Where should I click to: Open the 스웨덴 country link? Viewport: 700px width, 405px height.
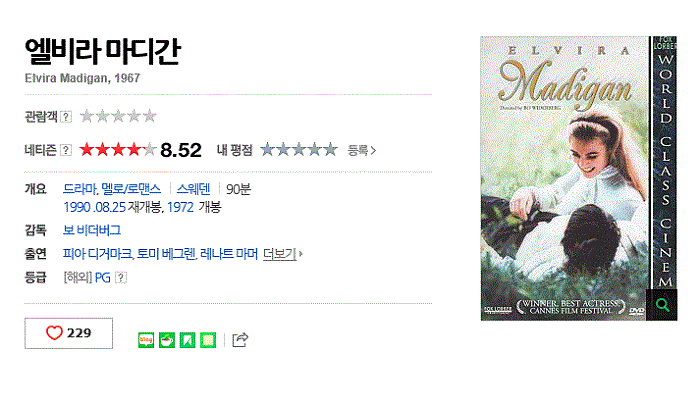[x=193, y=189]
